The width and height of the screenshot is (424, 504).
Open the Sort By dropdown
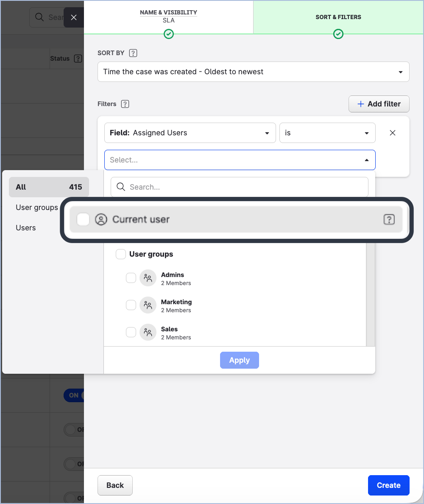[x=253, y=72]
